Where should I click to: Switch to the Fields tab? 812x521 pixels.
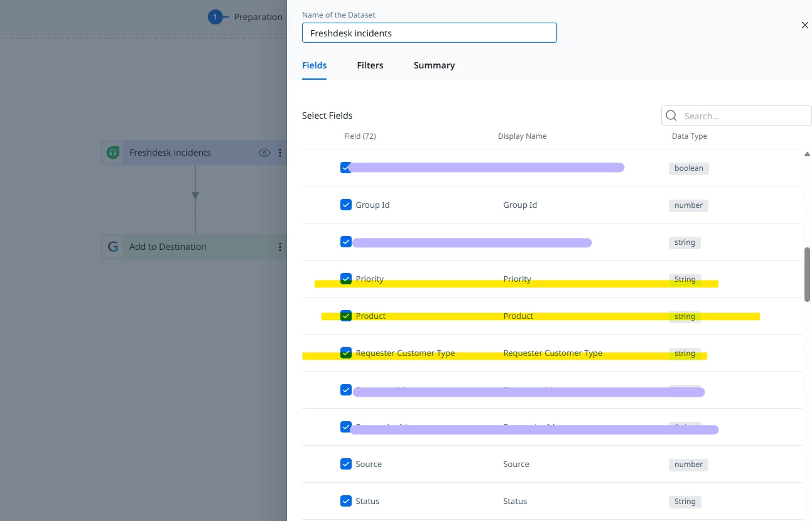[x=314, y=65]
